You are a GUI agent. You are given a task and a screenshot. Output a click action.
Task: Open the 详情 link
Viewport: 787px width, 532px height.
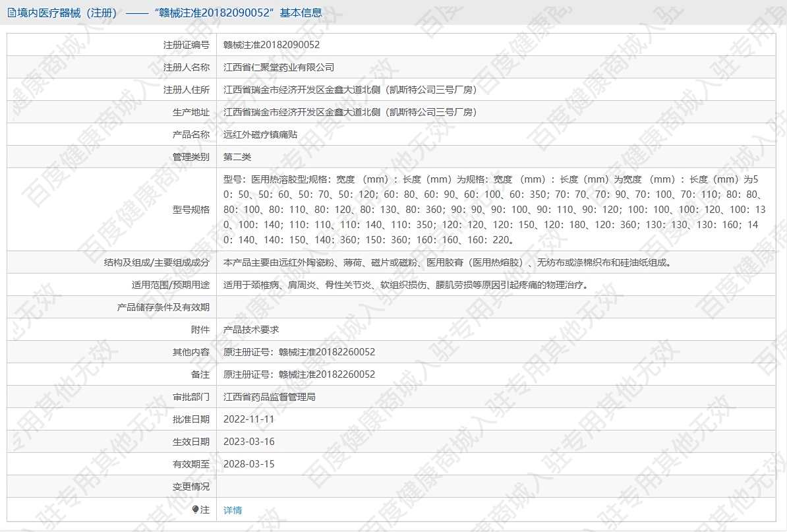(x=233, y=510)
